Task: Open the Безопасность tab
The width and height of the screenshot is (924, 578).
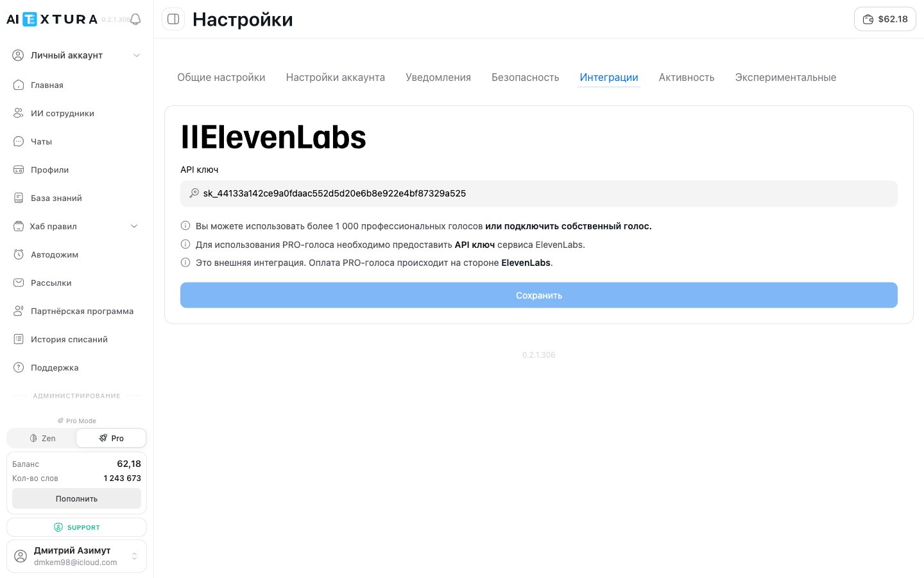Action: pyautogui.click(x=526, y=77)
